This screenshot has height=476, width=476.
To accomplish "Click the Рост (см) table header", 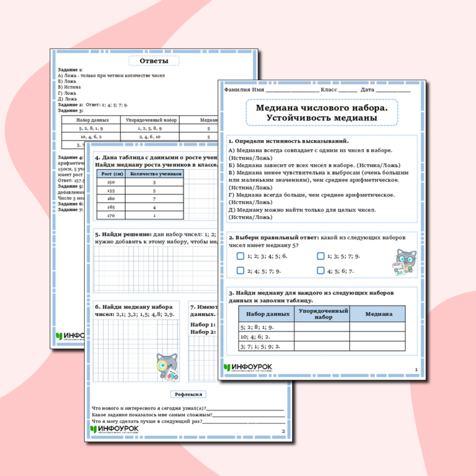I will [x=111, y=173].
